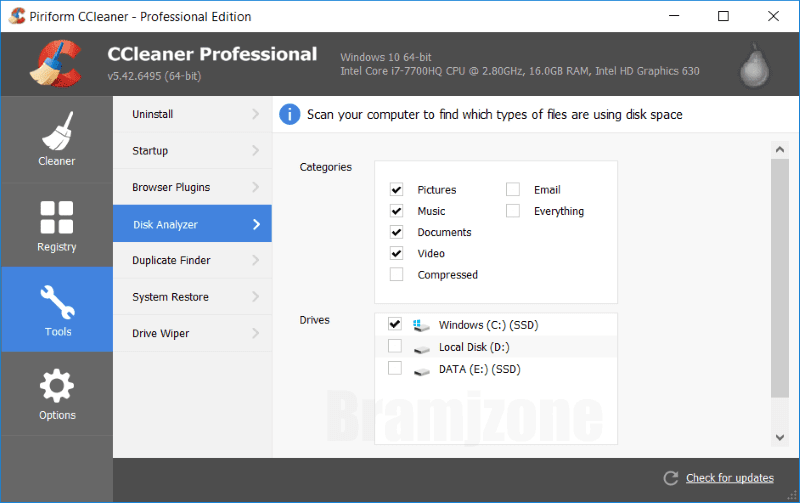Click the Everything category label

pyautogui.click(x=559, y=211)
